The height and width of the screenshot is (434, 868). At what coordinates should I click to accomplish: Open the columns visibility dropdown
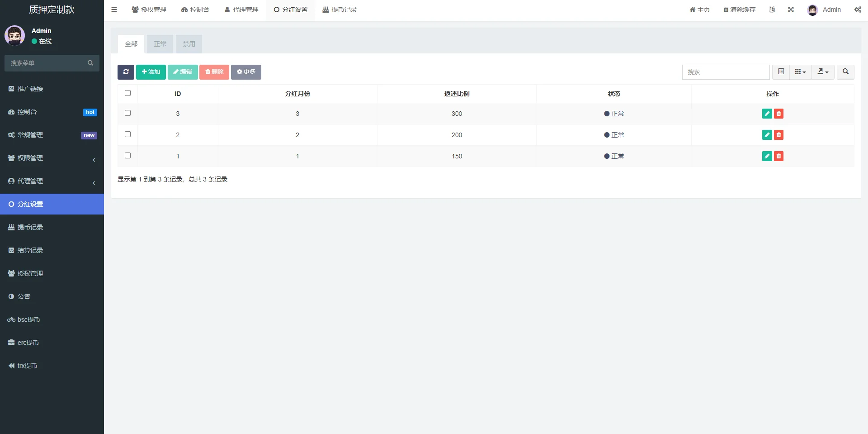(x=800, y=72)
